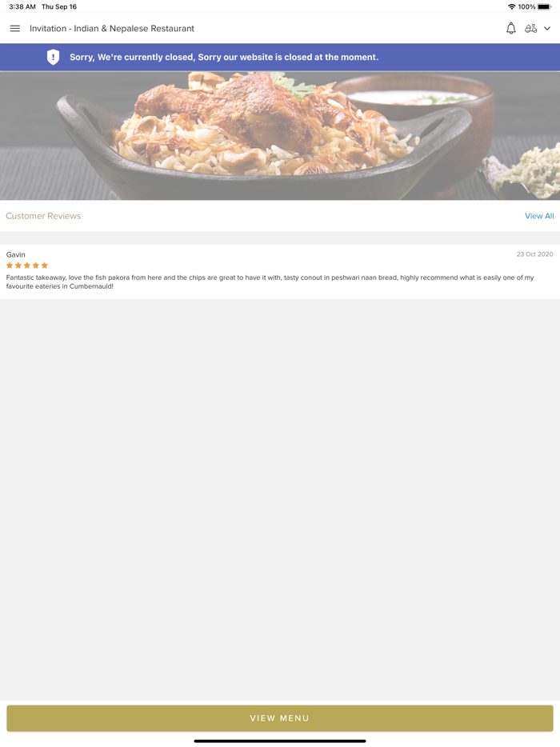Tap the 'currently closed' banner message

click(x=224, y=57)
